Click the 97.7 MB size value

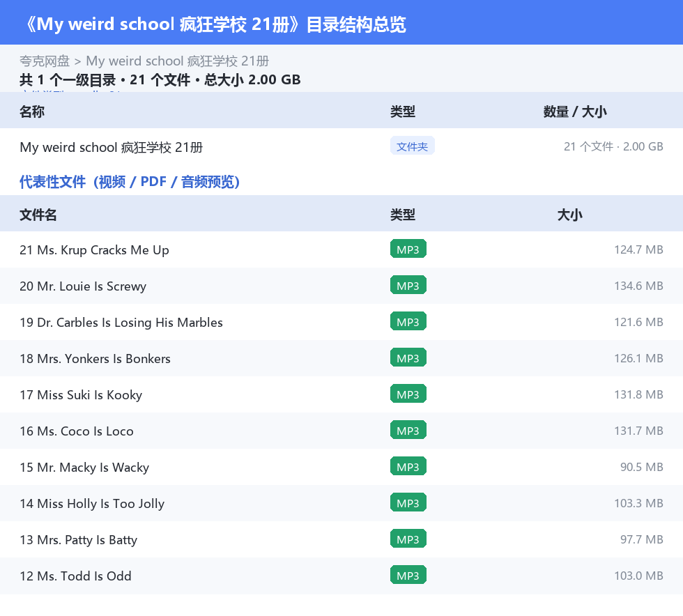pos(642,539)
